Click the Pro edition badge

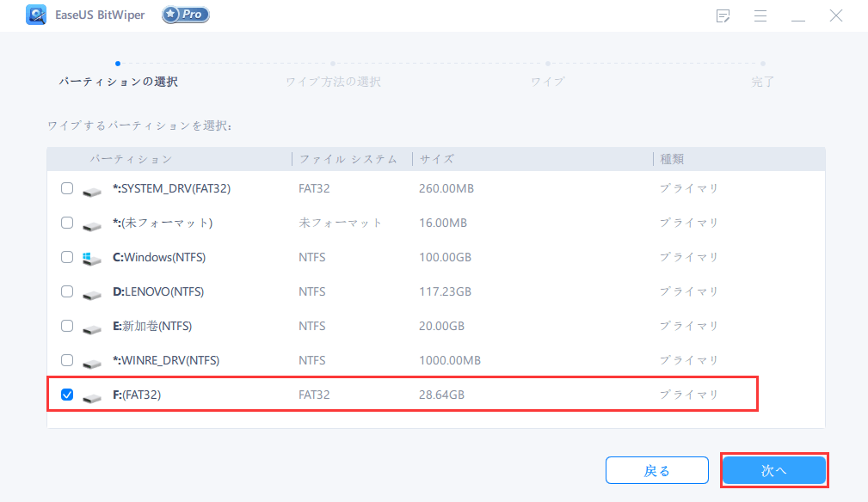185,15
